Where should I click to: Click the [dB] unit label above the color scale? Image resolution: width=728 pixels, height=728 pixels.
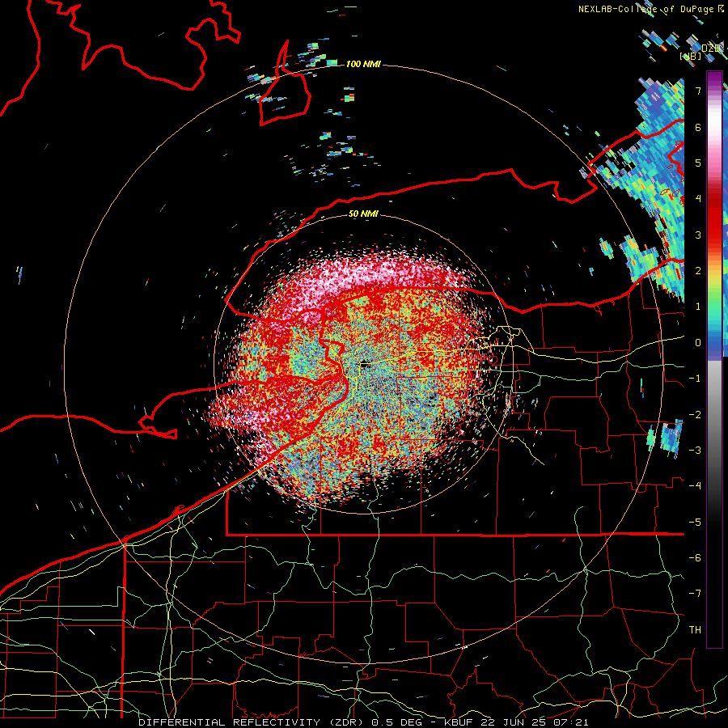[689, 56]
